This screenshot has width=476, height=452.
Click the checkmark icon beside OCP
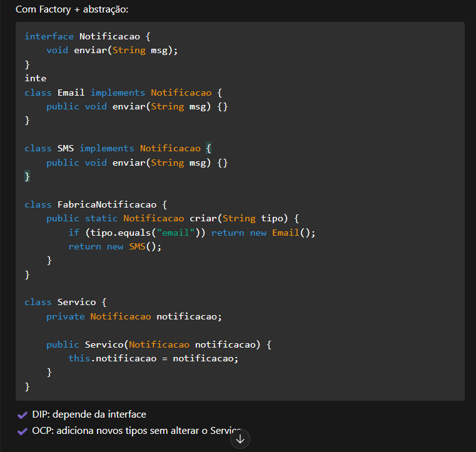[23, 431]
